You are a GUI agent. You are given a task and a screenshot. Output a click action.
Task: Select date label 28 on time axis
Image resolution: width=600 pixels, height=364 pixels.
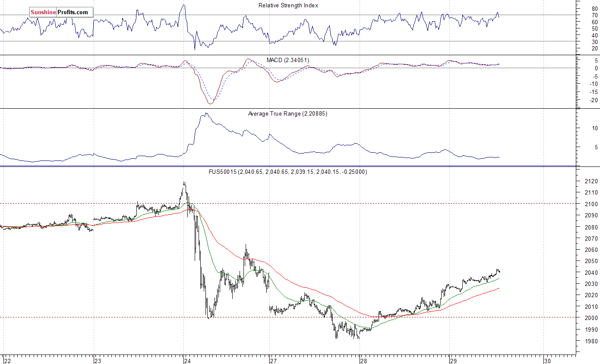[x=363, y=361]
